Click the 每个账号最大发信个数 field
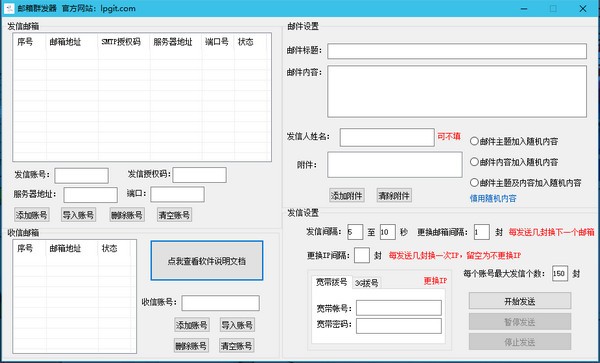This screenshot has width=600, height=363. pyautogui.click(x=560, y=273)
